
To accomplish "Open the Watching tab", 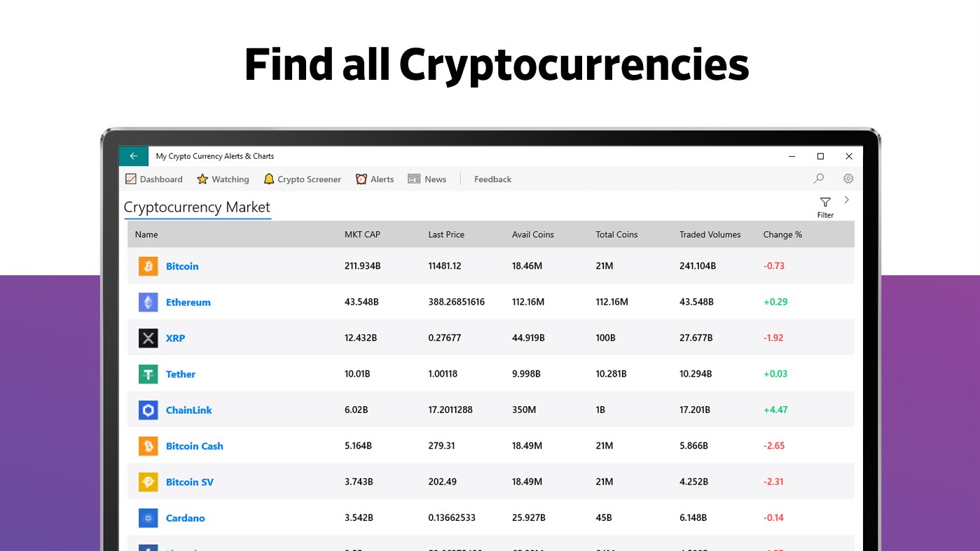I will (223, 179).
